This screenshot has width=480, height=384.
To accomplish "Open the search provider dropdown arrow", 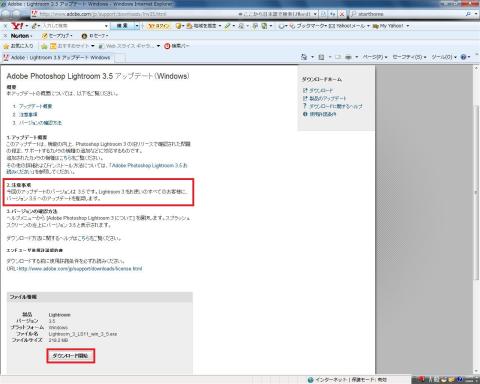I will (476, 14).
